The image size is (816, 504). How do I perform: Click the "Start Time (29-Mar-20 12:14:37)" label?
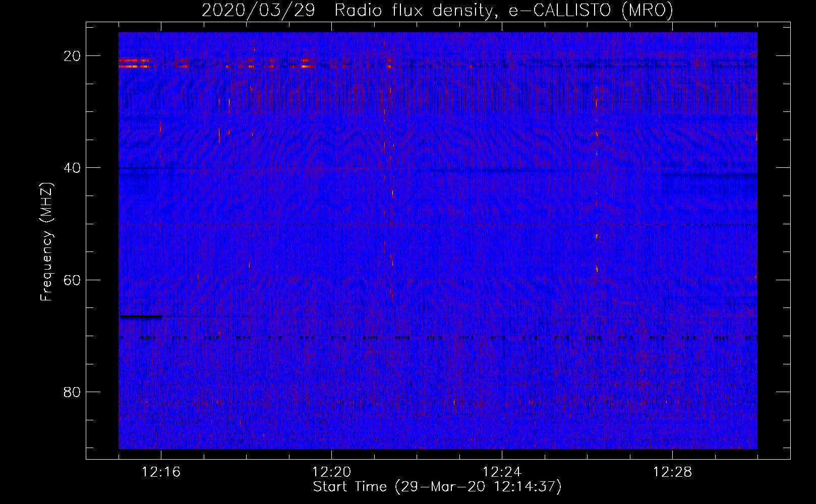pos(437,486)
